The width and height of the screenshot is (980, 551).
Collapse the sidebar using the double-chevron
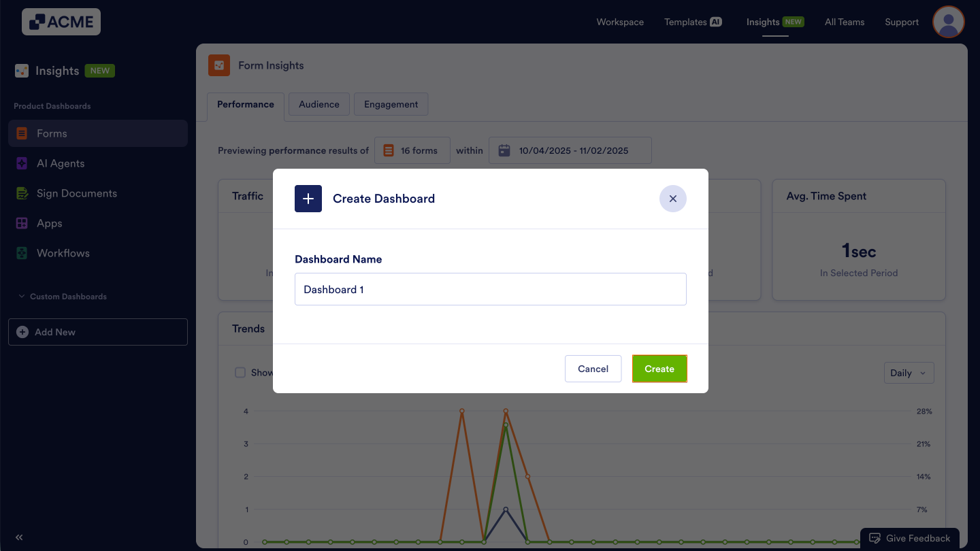pyautogui.click(x=19, y=537)
